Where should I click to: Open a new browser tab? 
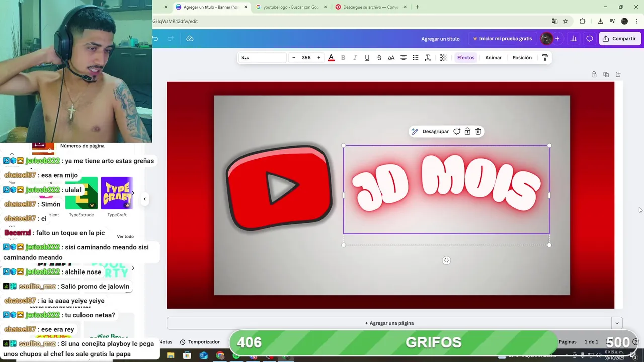(x=417, y=7)
